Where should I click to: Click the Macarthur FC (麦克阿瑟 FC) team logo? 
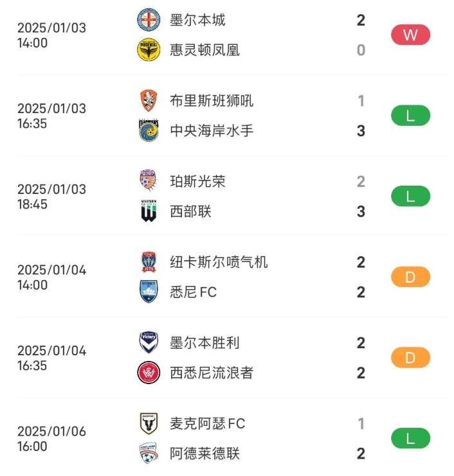click(149, 423)
